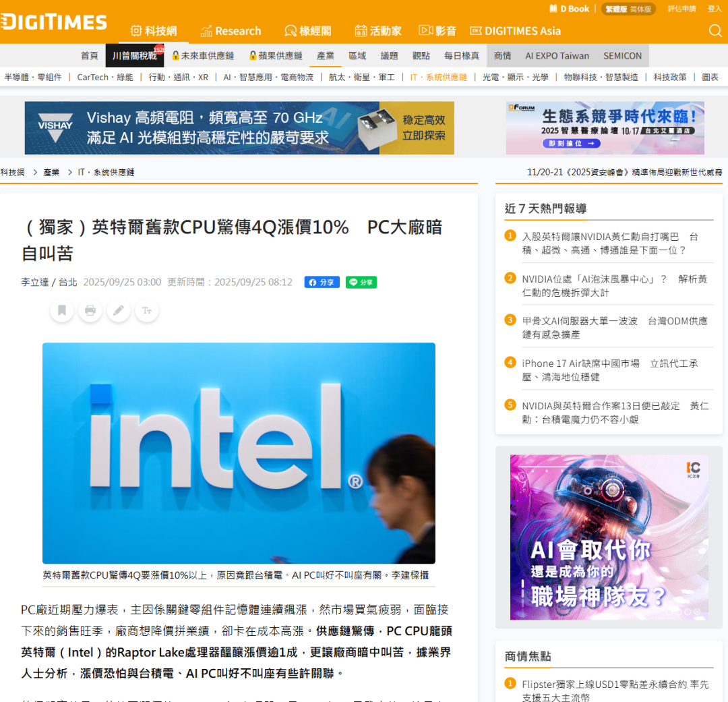728x702 pixels.
Task: Share article on Facebook
Action: (322, 282)
